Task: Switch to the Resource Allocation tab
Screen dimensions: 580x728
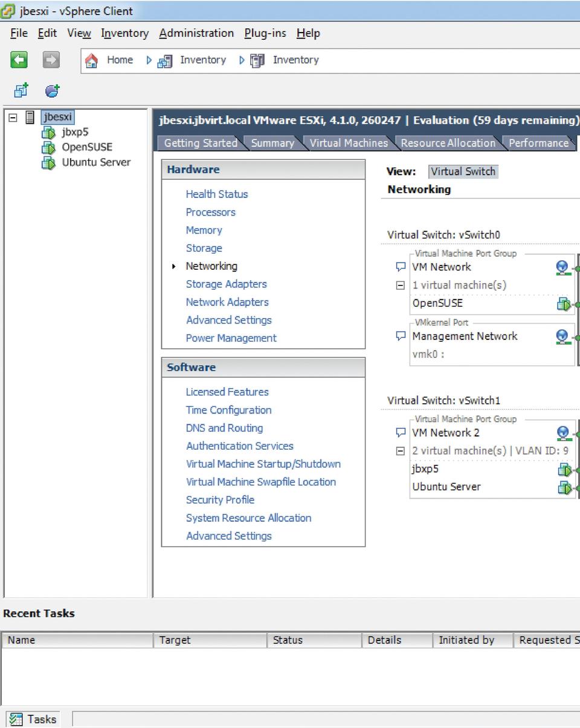Action: 448,143
